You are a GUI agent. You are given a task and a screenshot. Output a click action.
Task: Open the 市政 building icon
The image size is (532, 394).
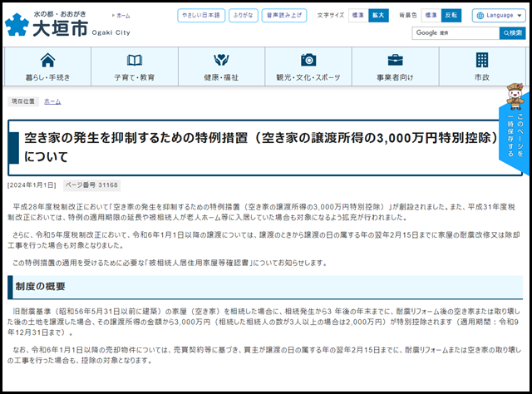point(482,60)
